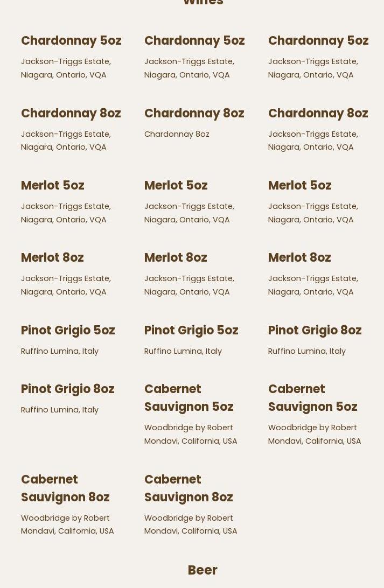384x588 pixels.
Task: Open Pinot Grigio 5oz heading directly above Pinot Grigio 8oz
Action: 67,330
